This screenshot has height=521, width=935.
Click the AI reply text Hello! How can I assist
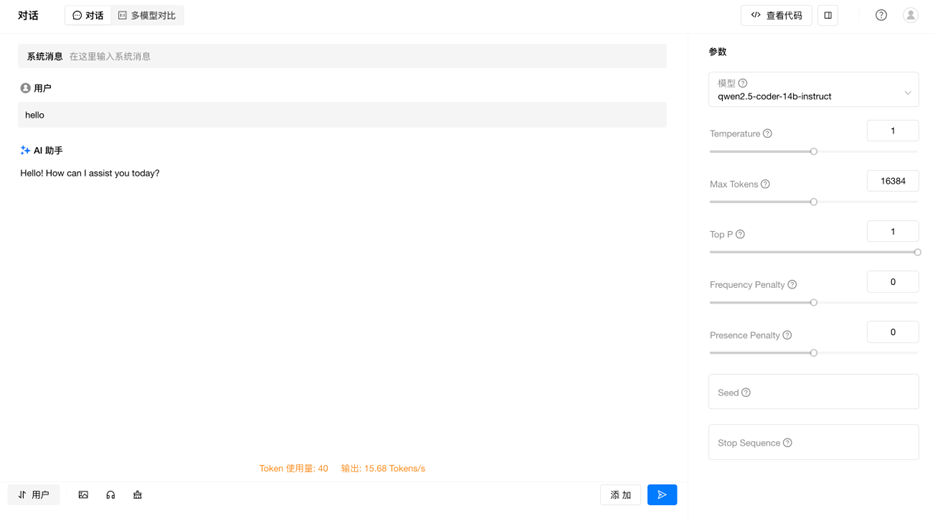(x=90, y=173)
